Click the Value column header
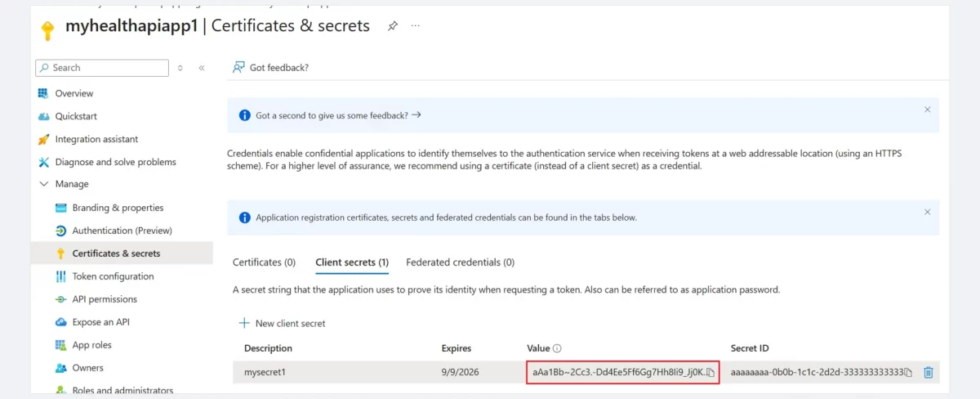The height and width of the screenshot is (399, 980). point(538,348)
